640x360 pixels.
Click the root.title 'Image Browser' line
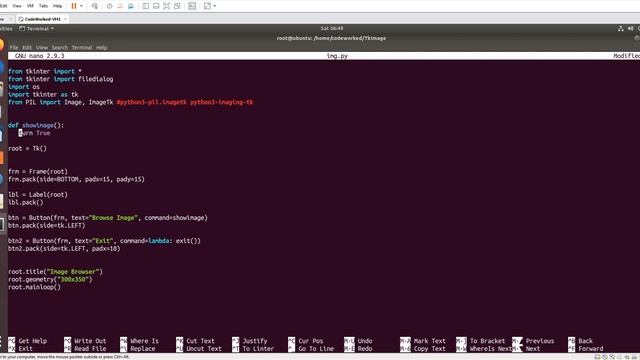(x=56, y=271)
